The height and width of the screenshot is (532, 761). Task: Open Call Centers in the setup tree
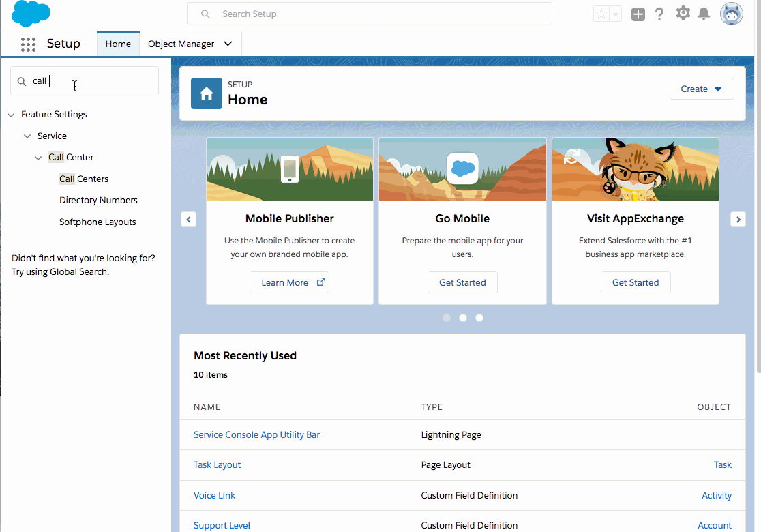coord(83,179)
